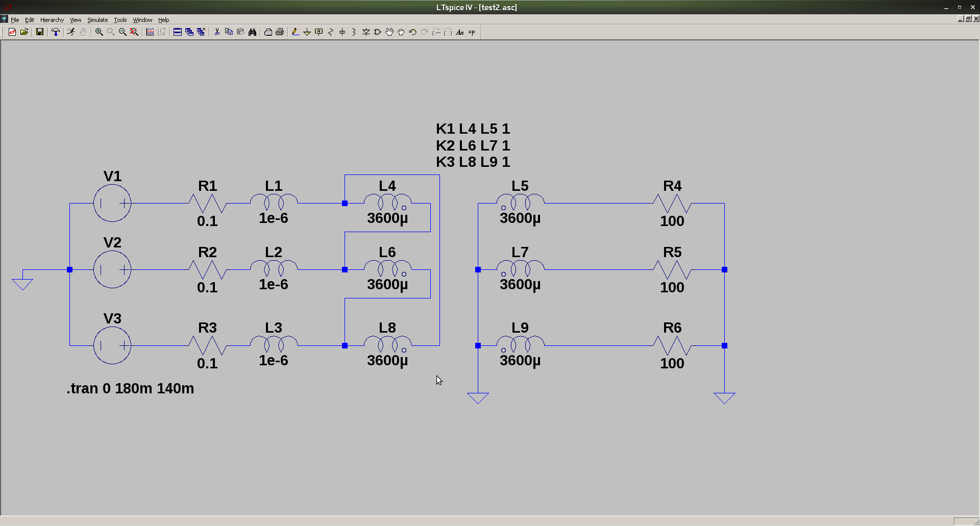Select the Move hand tool
This screenshot has width=980, height=526.
[389, 32]
